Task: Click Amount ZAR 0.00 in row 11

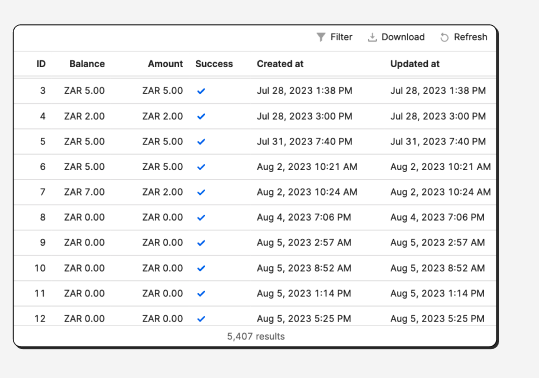Action: [163, 293]
